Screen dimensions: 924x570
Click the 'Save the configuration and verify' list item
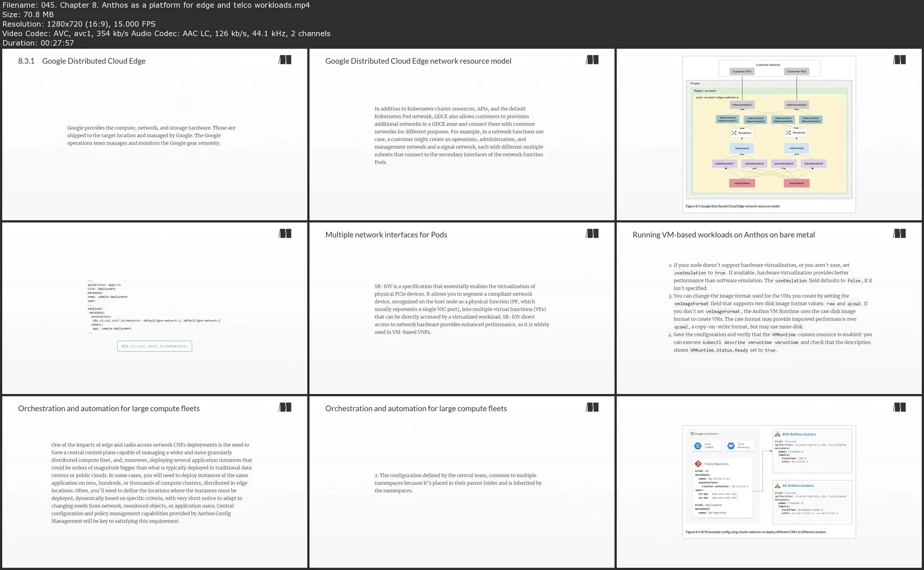[x=770, y=342]
